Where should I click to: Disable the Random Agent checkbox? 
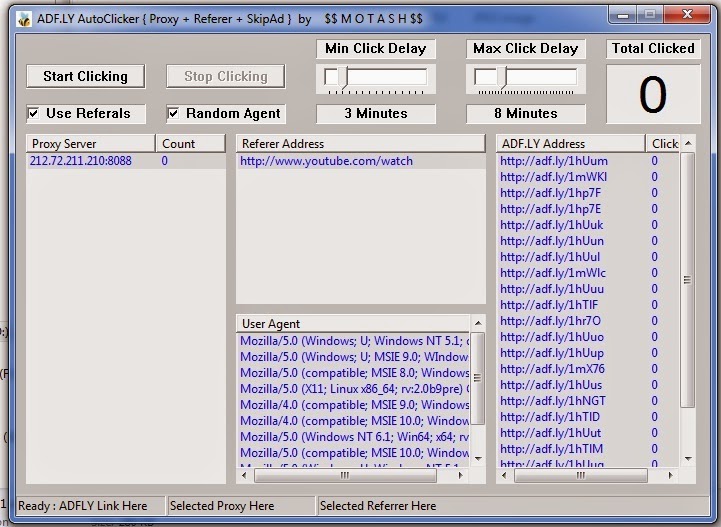click(x=173, y=113)
